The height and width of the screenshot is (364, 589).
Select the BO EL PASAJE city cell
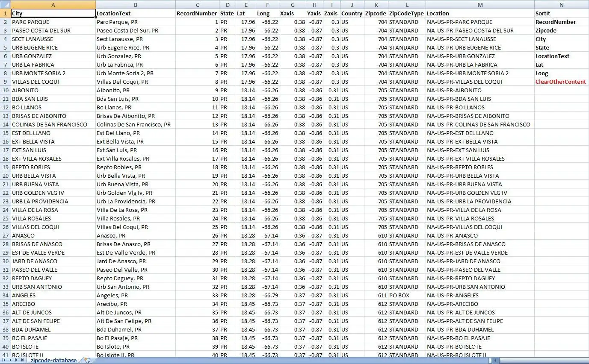click(53, 338)
